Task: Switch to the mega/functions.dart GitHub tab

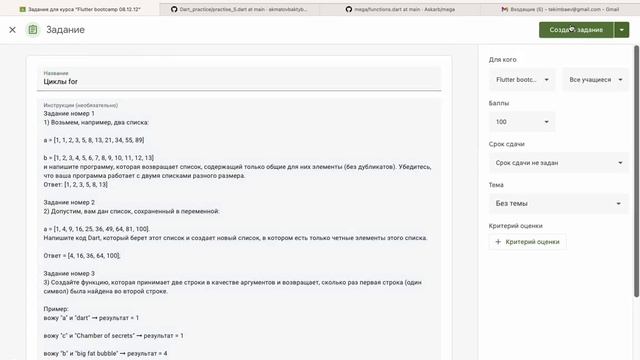Action: pyautogui.click(x=400, y=9)
